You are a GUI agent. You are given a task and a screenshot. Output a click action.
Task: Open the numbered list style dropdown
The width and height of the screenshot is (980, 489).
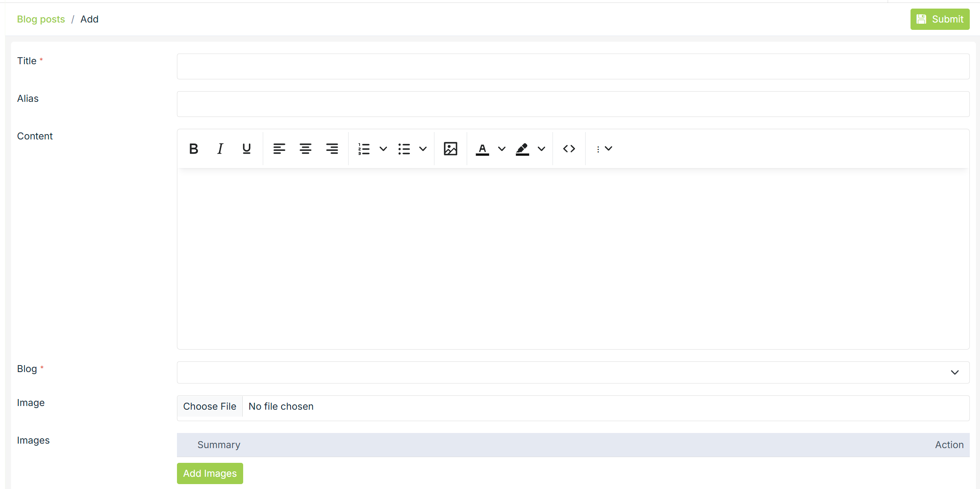[x=383, y=148]
